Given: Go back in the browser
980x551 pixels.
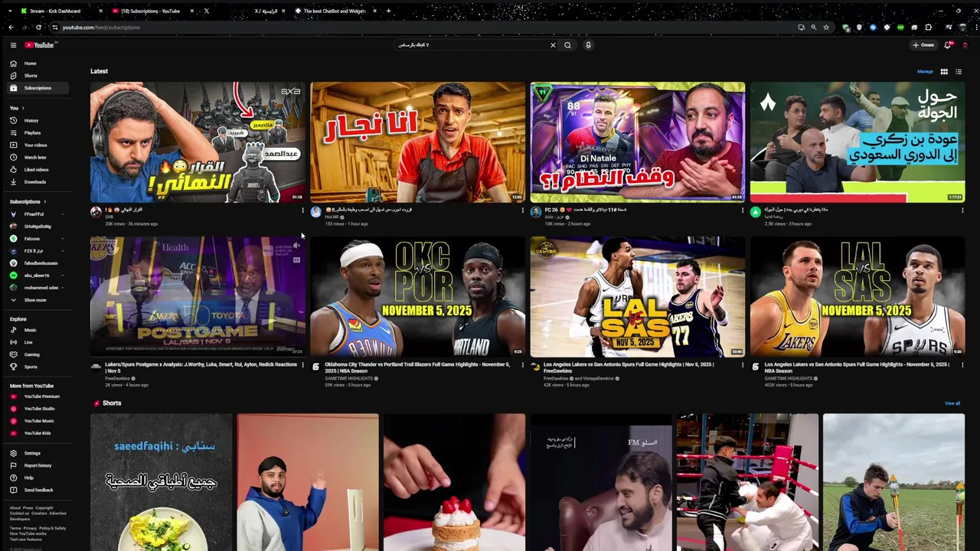Looking at the screenshot, I should click(11, 28).
